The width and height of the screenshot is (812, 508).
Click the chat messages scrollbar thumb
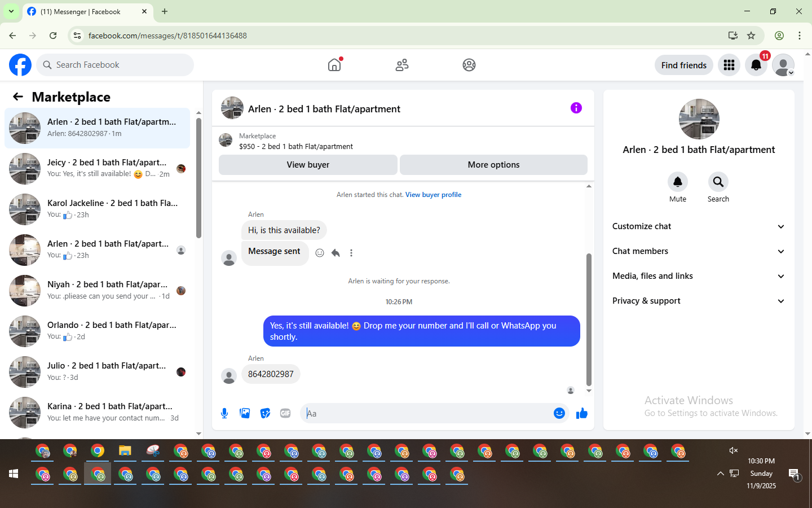589,319
